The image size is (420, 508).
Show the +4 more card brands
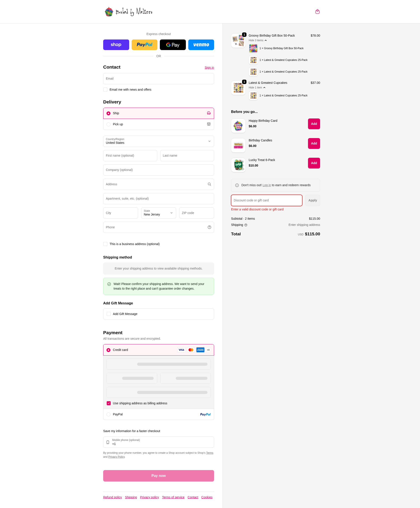click(x=208, y=350)
